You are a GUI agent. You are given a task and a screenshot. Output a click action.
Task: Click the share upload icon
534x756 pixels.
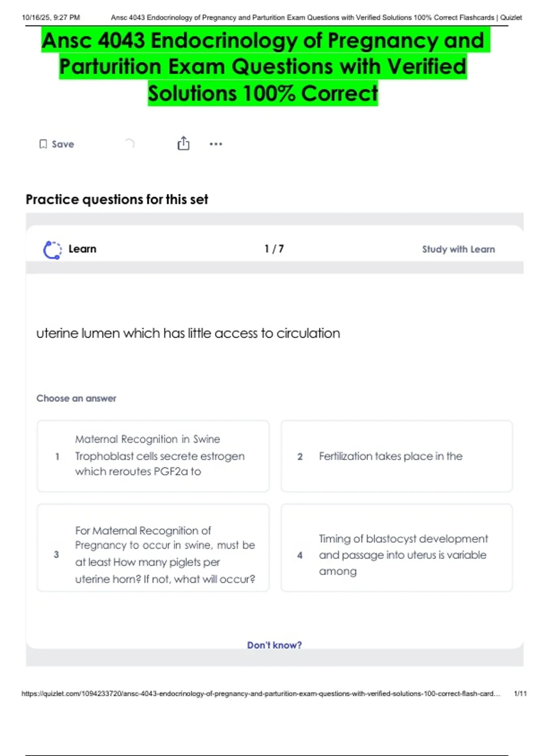click(x=183, y=144)
